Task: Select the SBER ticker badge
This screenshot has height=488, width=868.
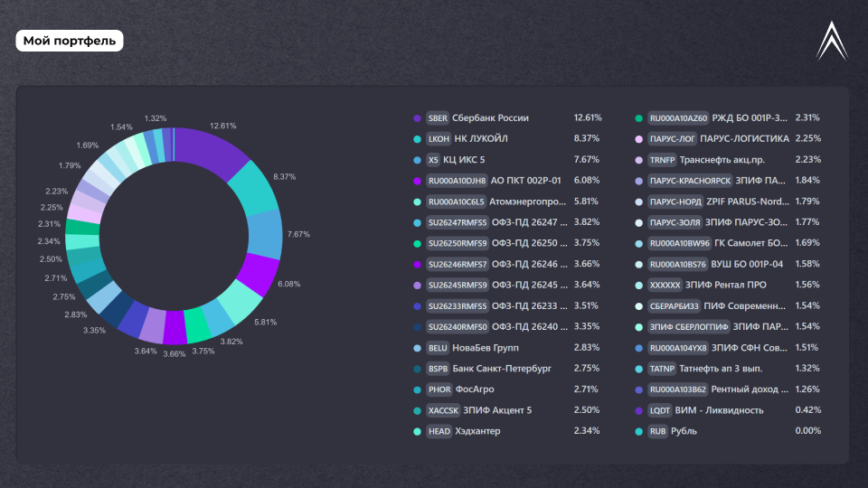Action: 438,117
